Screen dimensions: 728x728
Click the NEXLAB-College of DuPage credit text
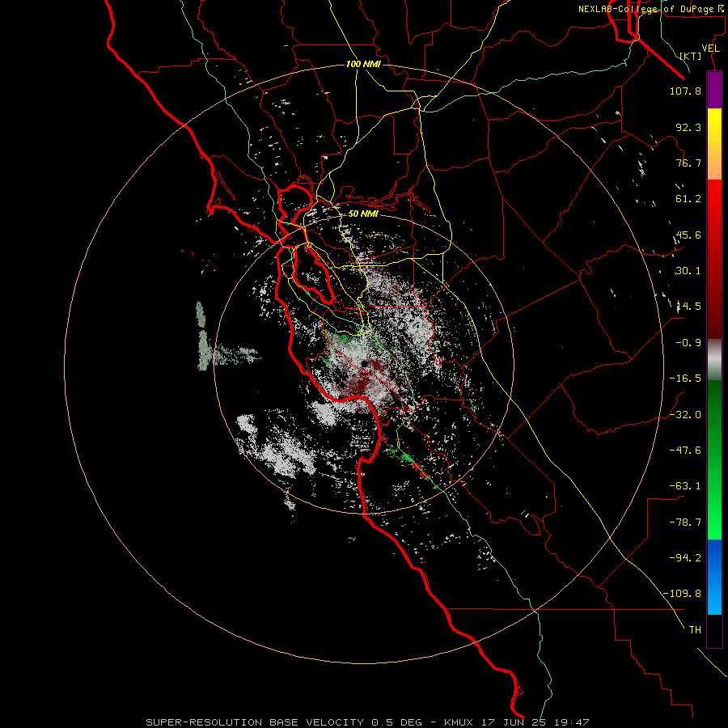click(x=653, y=9)
